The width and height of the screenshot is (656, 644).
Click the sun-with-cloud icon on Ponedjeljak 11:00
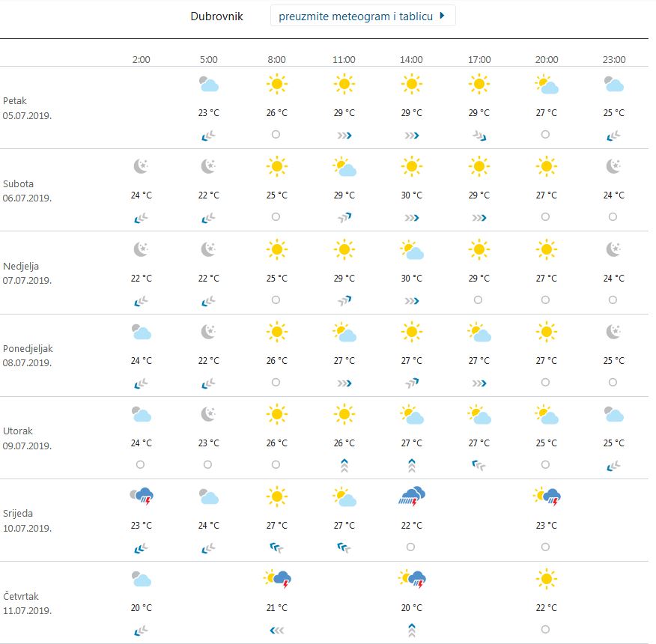(x=344, y=332)
